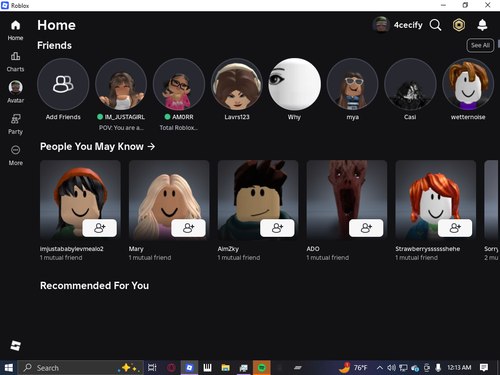The width and height of the screenshot is (500, 375).
Task: Add Strawberrysssssshehe as a friend
Action: coord(455,228)
